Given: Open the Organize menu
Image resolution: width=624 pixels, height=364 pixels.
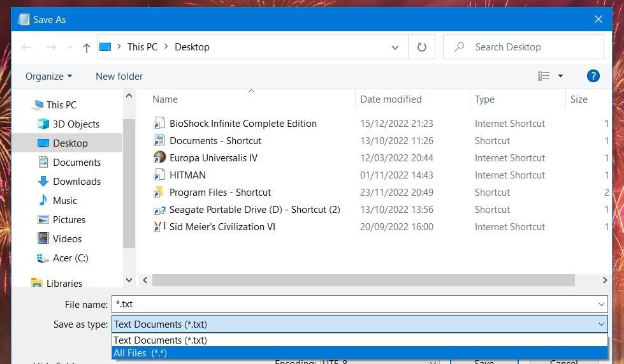Looking at the screenshot, I should tap(48, 76).
